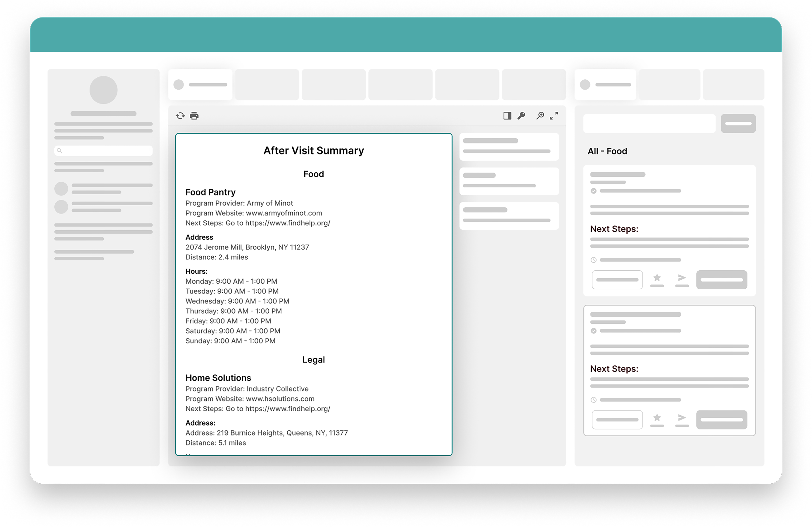
Task: Click 'Distance: 2.4 miles' text
Action: pos(217,257)
